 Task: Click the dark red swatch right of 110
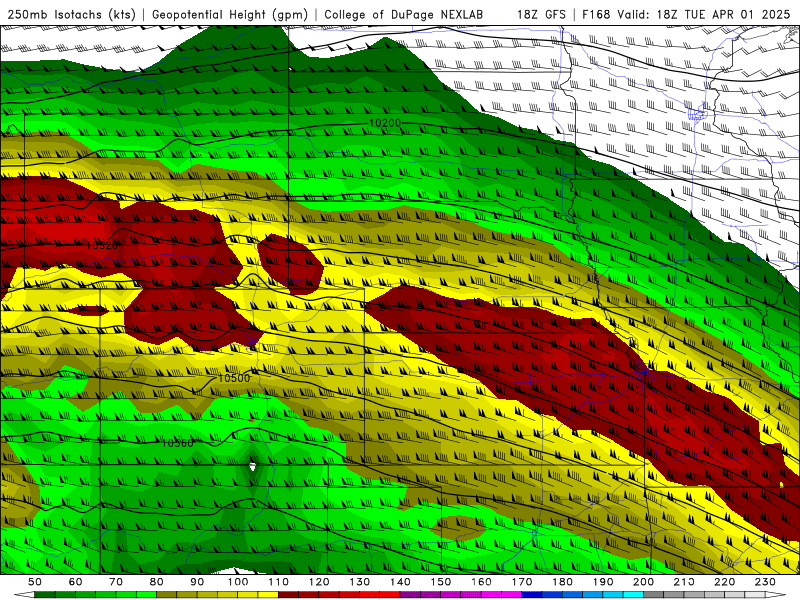pos(289,595)
